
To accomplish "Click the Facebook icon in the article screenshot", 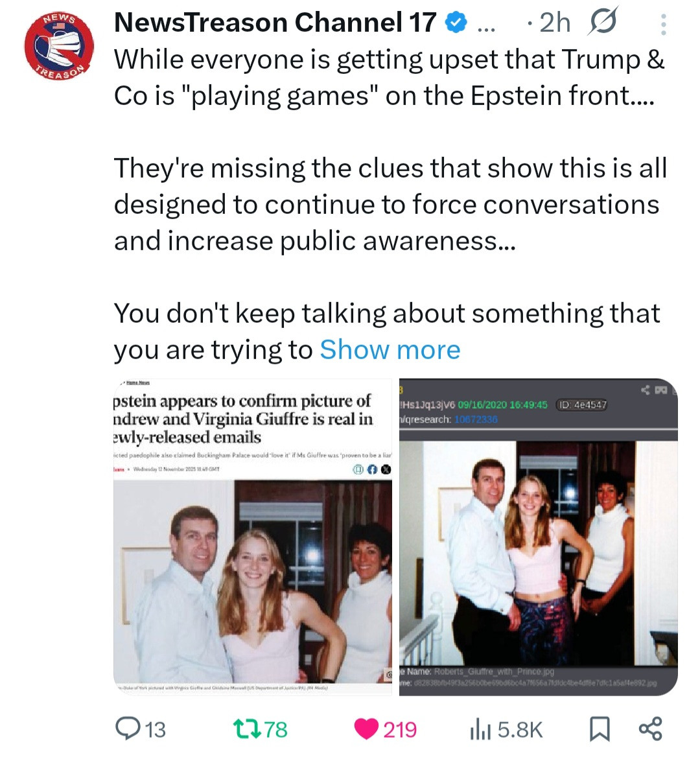I will [372, 471].
